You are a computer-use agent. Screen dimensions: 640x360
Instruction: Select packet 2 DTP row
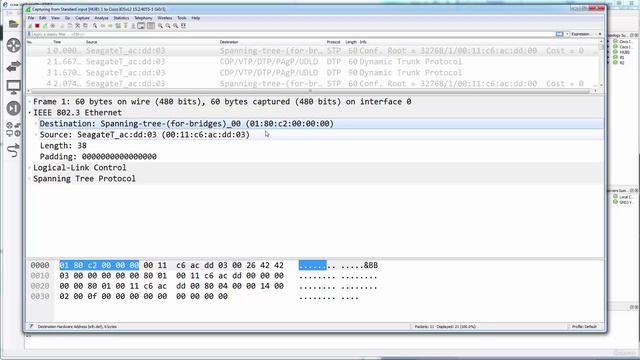click(x=312, y=62)
